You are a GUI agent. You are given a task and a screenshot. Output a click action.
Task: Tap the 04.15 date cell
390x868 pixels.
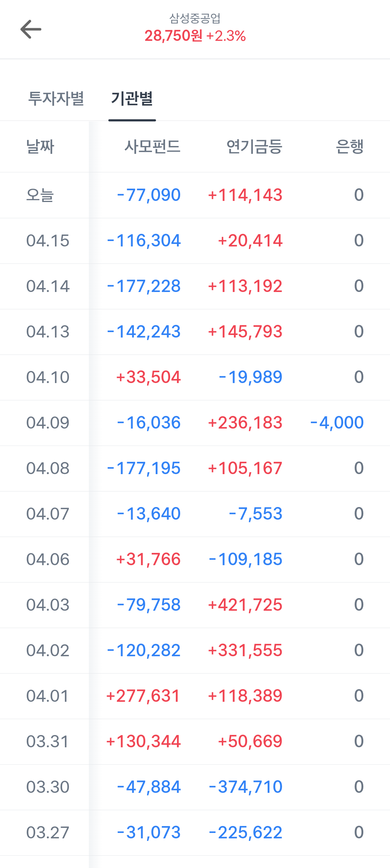[x=48, y=241]
